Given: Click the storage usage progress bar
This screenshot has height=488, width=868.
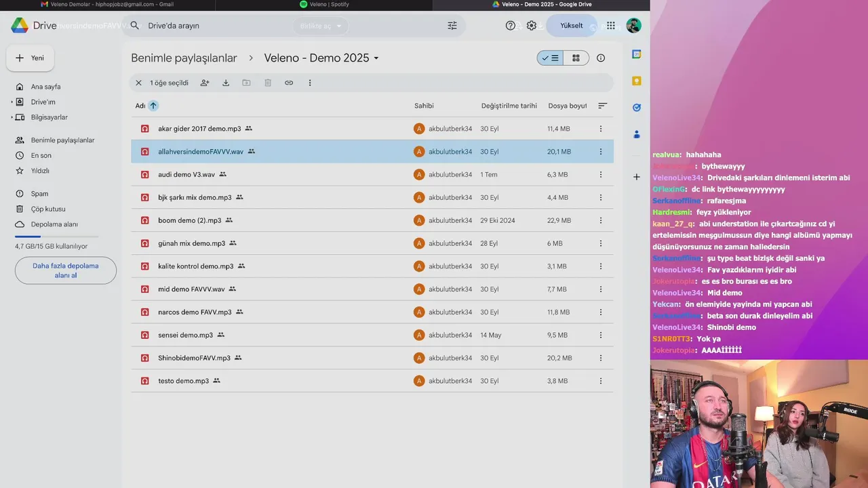Looking at the screenshot, I should click(x=57, y=237).
